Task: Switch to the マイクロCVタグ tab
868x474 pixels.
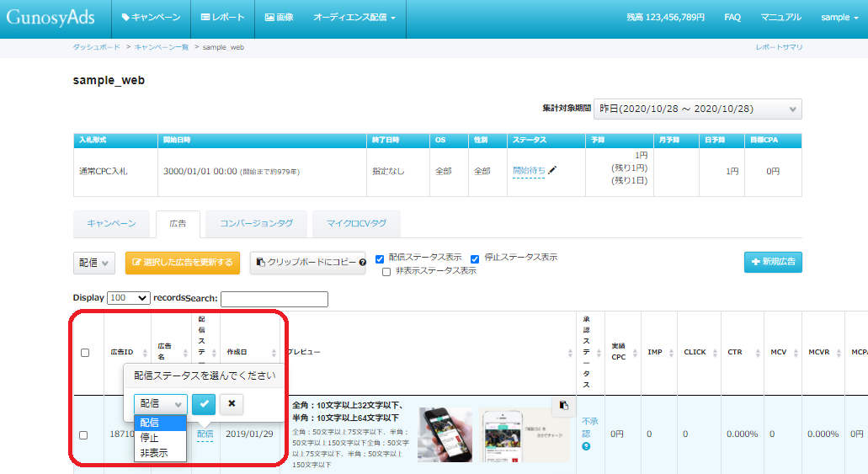Action: point(356,224)
